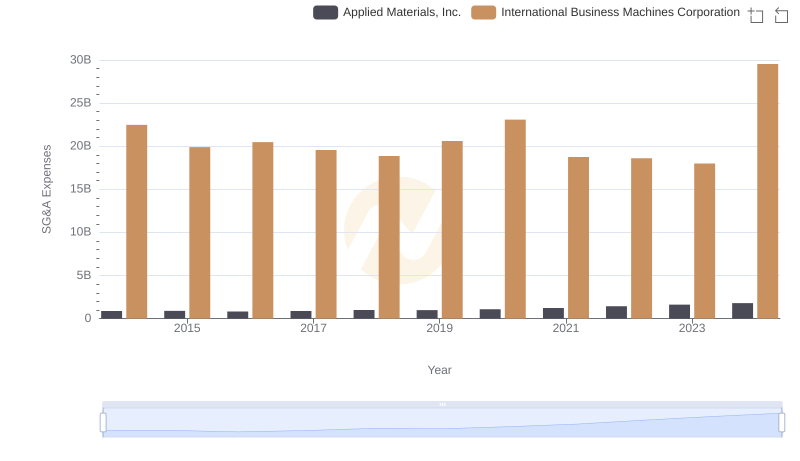
Task: Click inside the zoom slider data area
Action: point(442,423)
